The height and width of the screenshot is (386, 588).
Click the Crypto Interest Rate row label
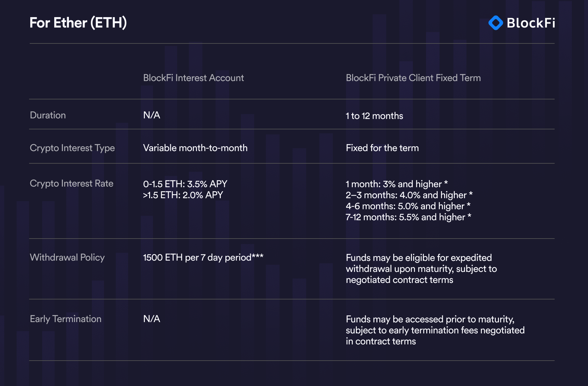pos(71,184)
